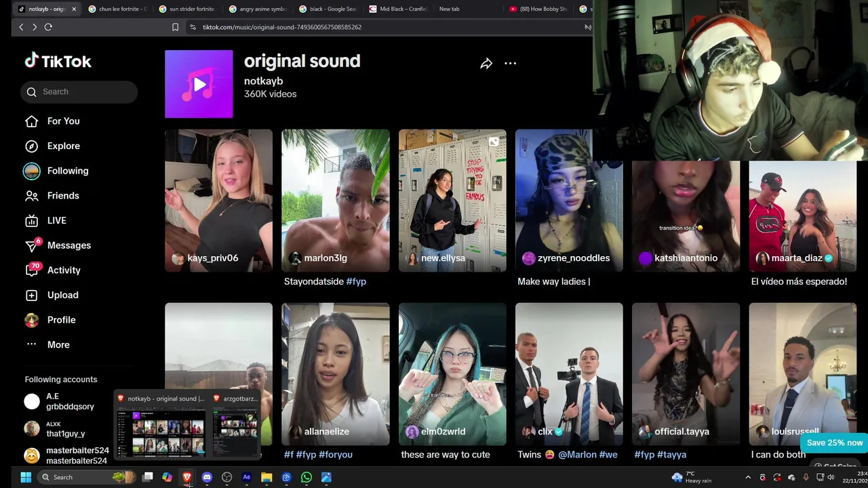Switch to angry anime symbol tab
Image resolution: width=868 pixels, height=488 pixels.
258,9
